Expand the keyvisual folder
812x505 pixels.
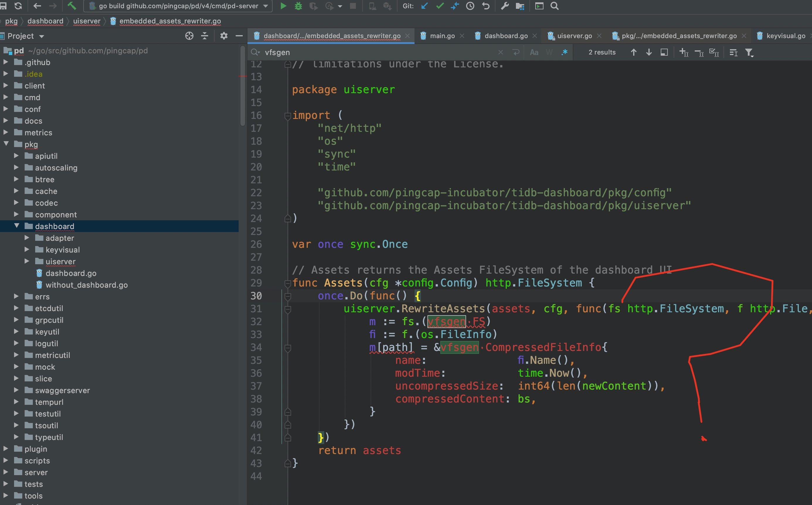[27, 250]
